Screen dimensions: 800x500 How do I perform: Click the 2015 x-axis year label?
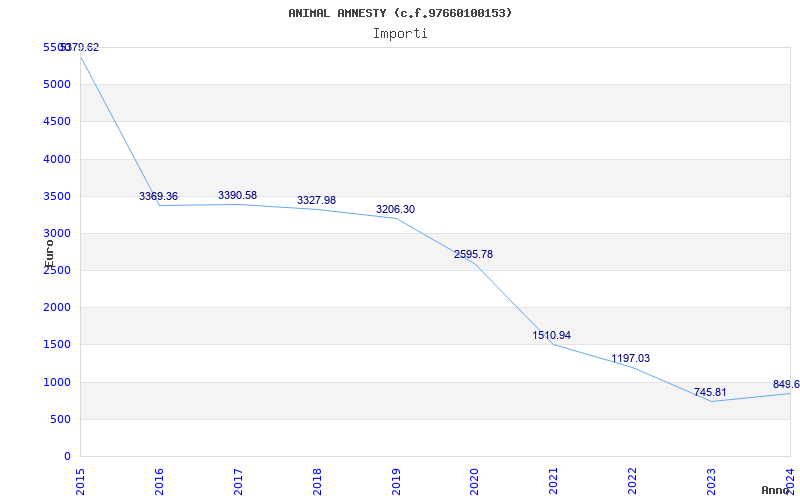(81, 480)
